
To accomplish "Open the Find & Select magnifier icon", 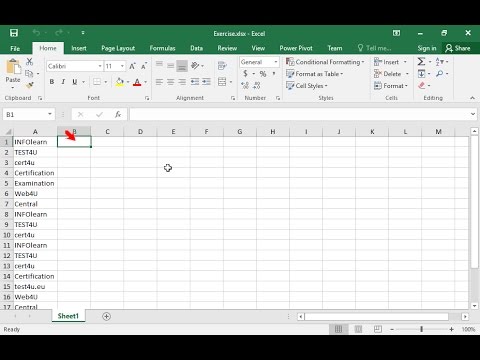I will coord(440,74).
